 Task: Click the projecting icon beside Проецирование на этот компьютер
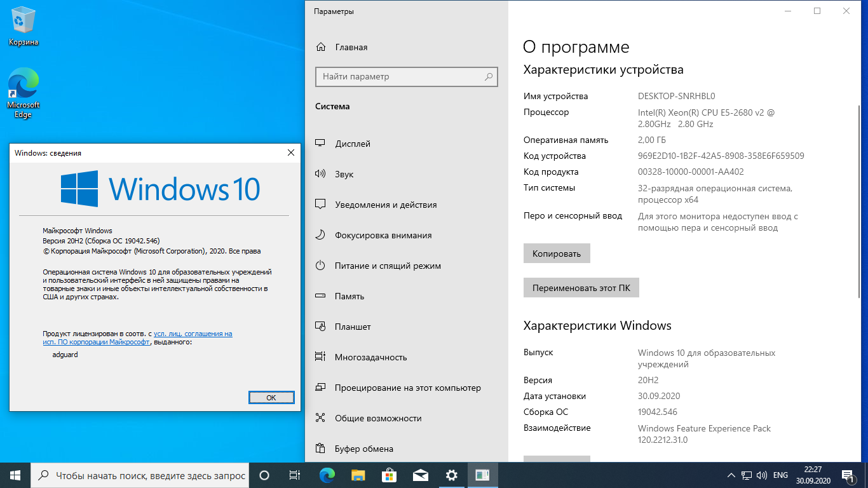pyautogui.click(x=321, y=388)
